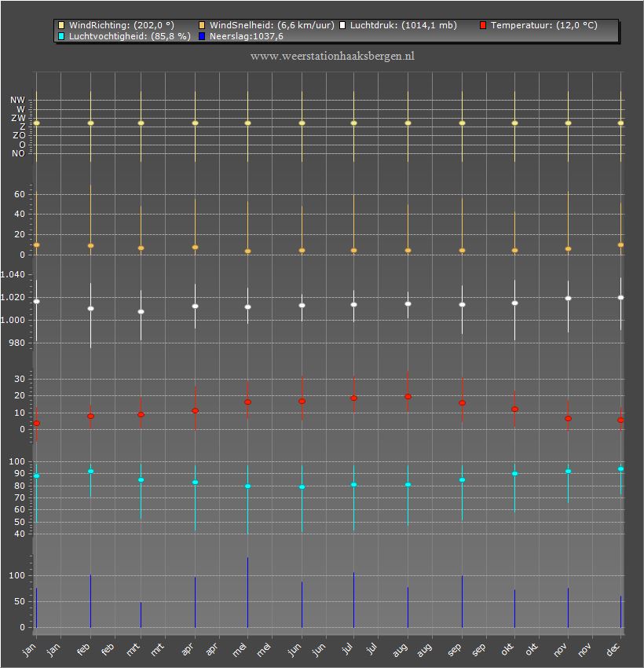This screenshot has width=644, height=668.
Task: Click the 30 temperature axis label
Action: pos(20,379)
